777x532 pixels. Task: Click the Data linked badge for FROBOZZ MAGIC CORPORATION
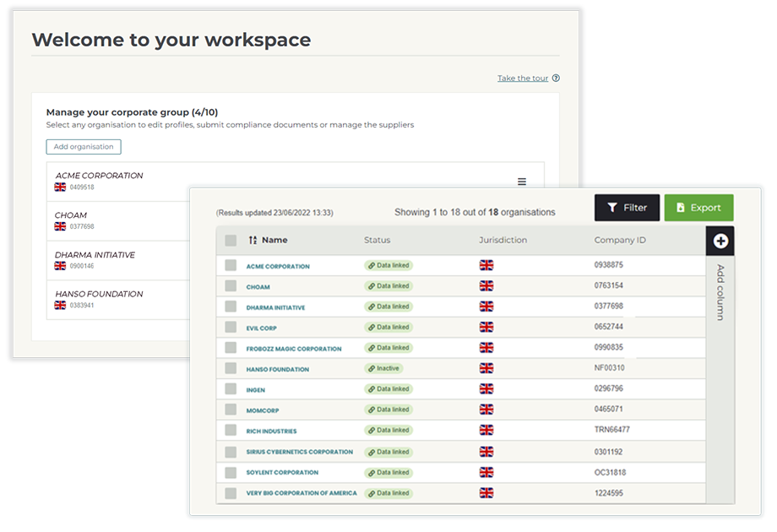click(388, 348)
